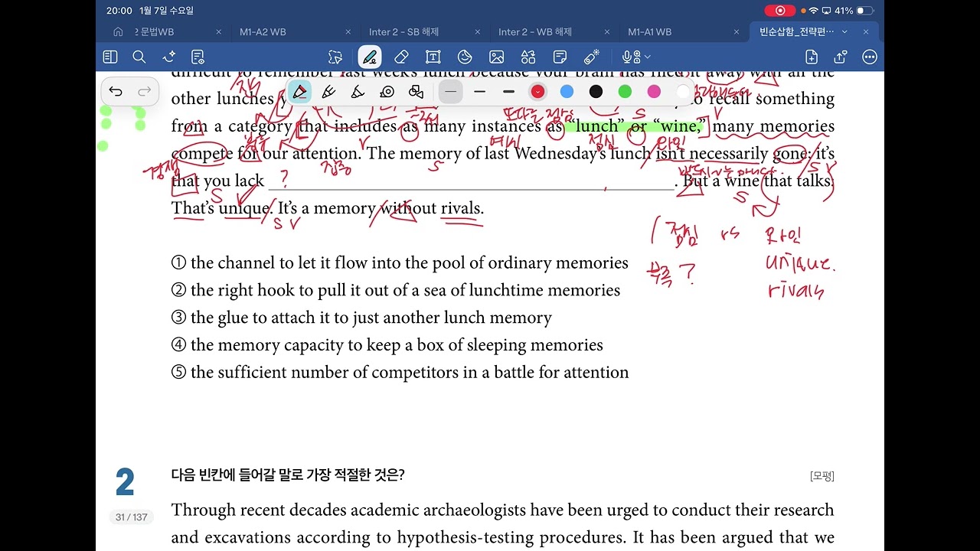Close the 빈순삽함_전략편 tab
Viewport: 980px width, 551px height.
pyautogui.click(x=866, y=32)
